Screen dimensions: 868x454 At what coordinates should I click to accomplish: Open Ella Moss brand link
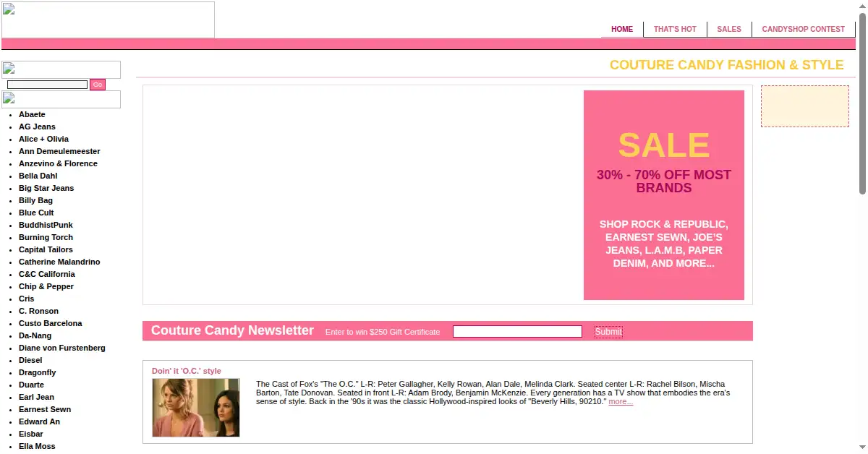coord(37,446)
